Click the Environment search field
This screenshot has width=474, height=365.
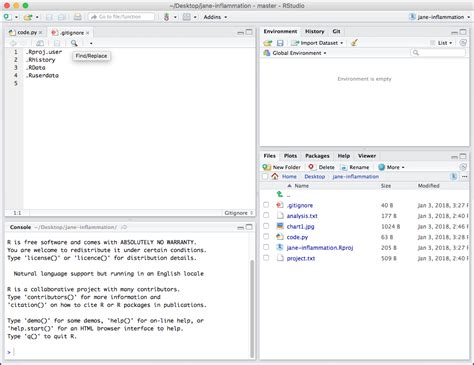pyautogui.click(x=438, y=53)
